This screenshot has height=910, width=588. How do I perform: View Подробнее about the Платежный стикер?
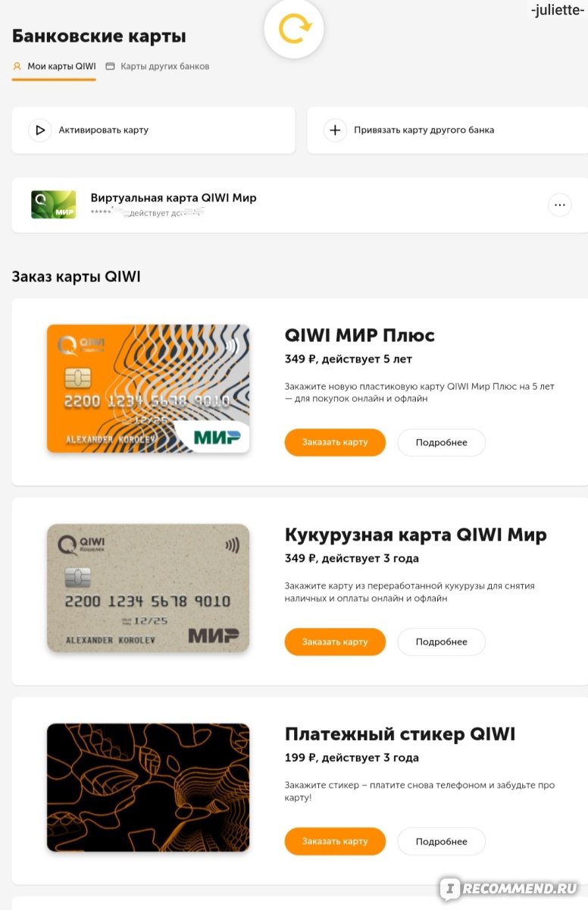pyautogui.click(x=441, y=841)
